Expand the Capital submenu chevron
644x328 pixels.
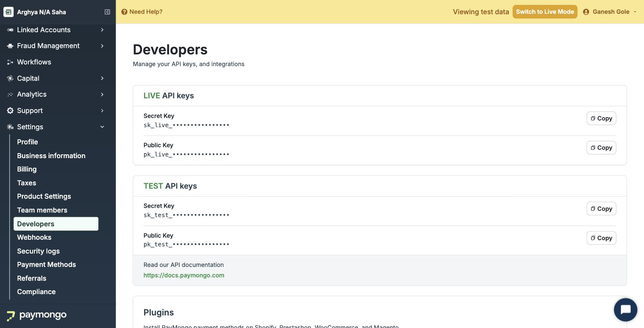(102, 78)
